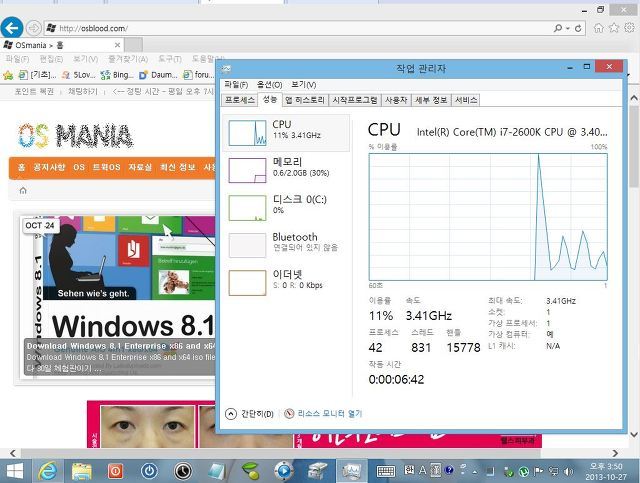
Task: Click the add-to-favorites-bar star icon
Action: (8, 75)
